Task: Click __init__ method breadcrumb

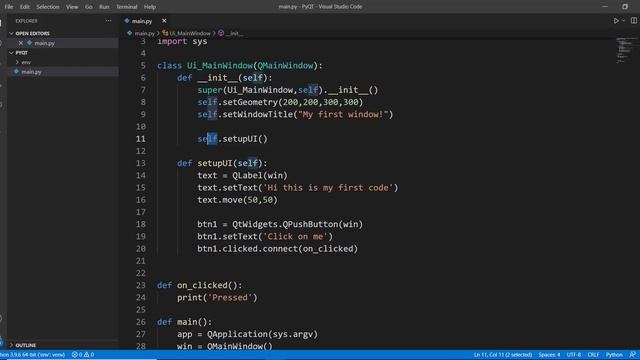Action: [x=234, y=33]
